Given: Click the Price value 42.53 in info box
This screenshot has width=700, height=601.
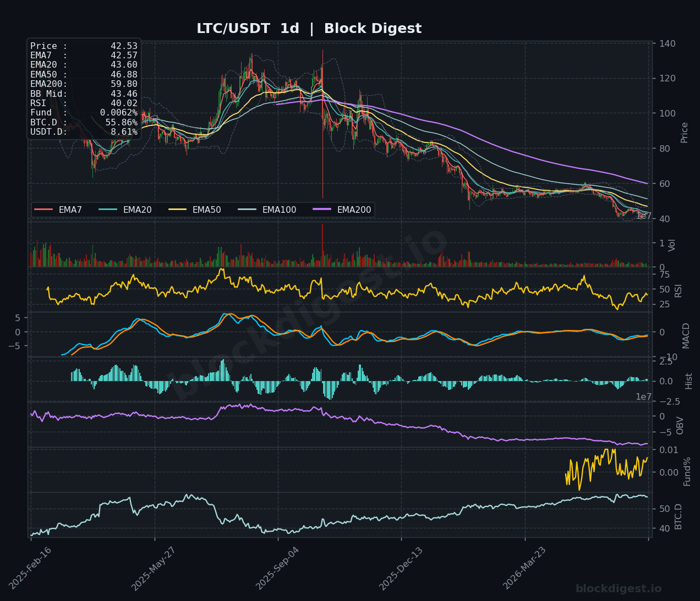Looking at the screenshot, I should [124, 46].
